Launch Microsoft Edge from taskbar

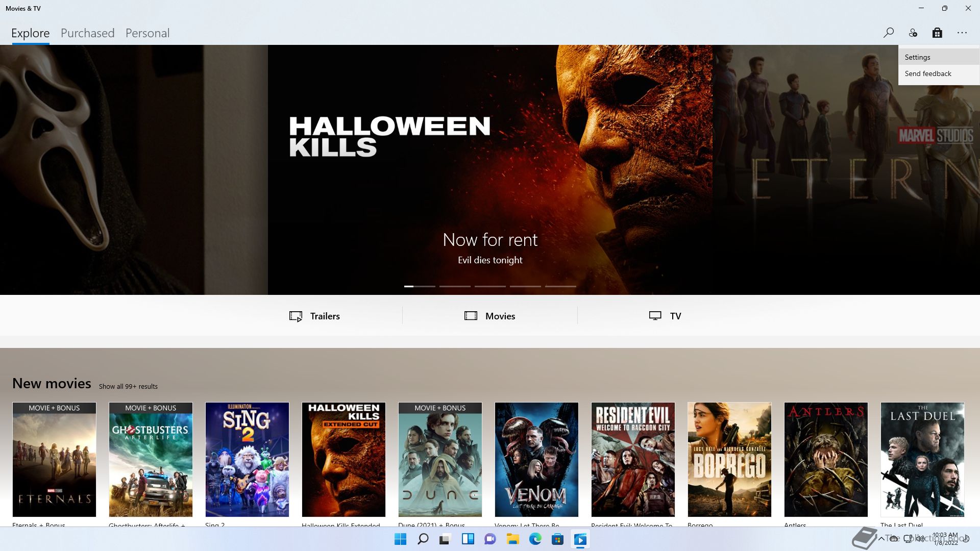(535, 539)
